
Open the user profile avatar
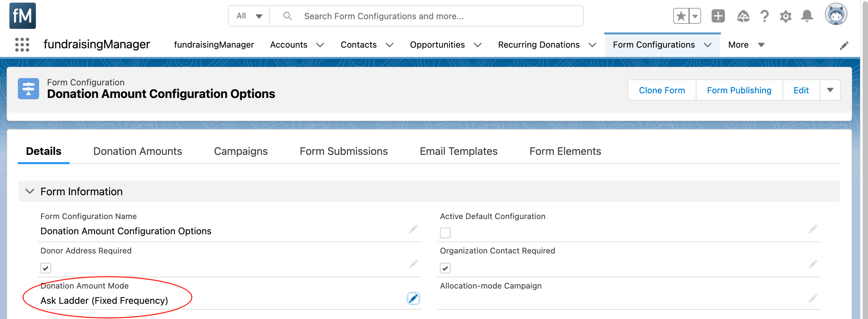pyautogui.click(x=836, y=15)
